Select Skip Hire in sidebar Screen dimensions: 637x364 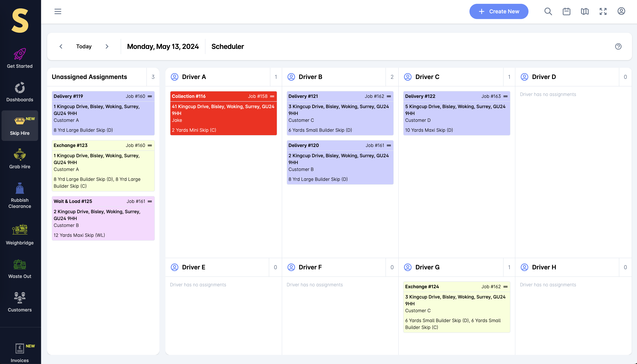tap(20, 126)
